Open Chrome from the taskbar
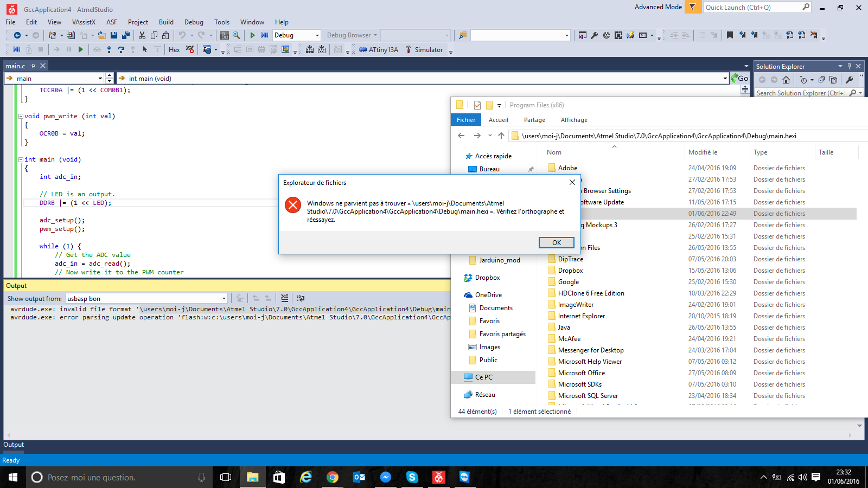Screen dimensions: 868x488 (333, 477)
